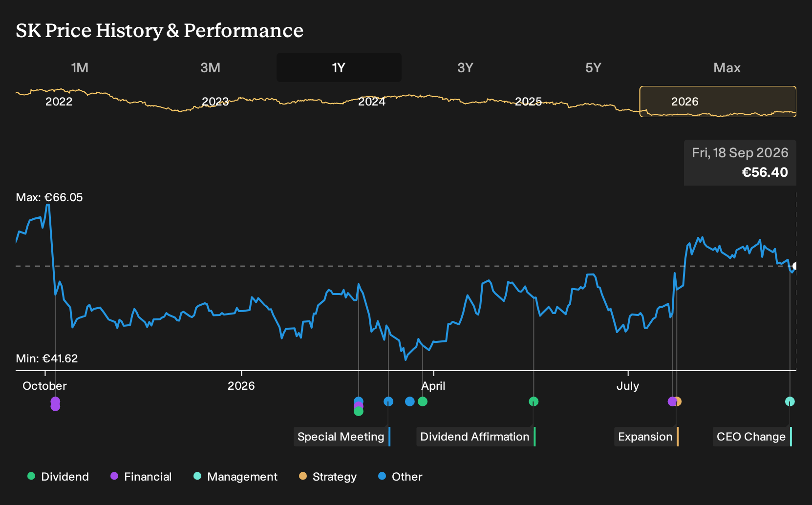812x505 pixels.
Task: Click the green Dividend Affirmation marker dot
Action: click(534, 401)
